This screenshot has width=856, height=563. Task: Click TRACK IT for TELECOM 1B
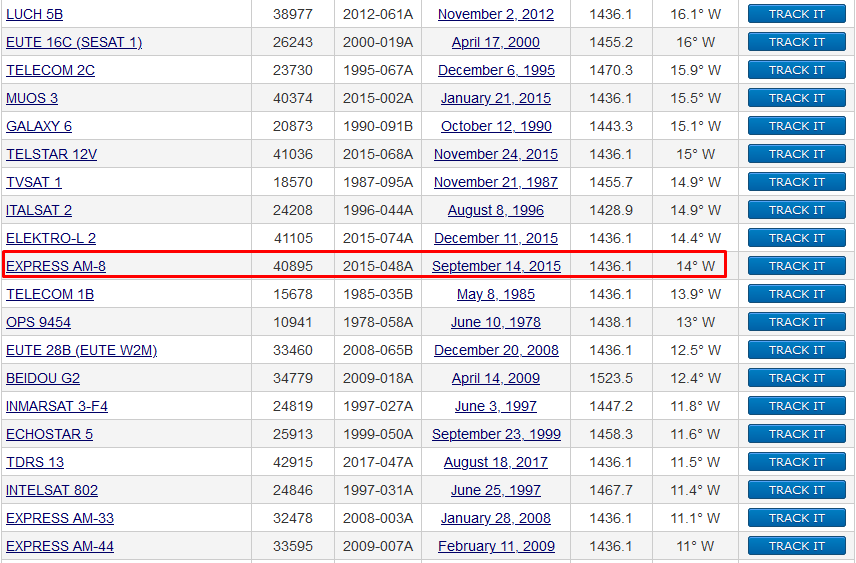pyautogui.click(x=796, y=294)
